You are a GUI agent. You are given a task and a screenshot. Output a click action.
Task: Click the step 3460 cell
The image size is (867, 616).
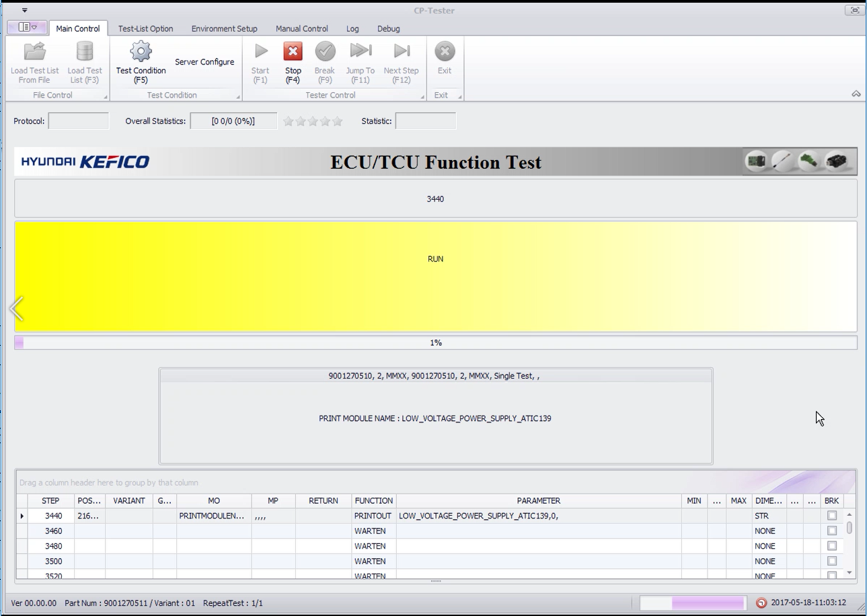[51, 531]
